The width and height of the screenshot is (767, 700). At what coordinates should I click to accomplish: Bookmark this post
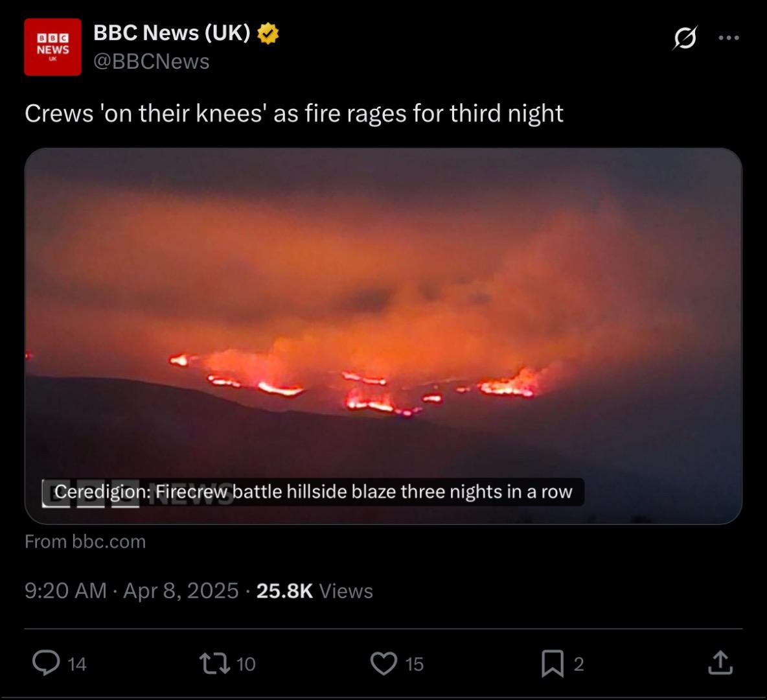pos(553,664)
